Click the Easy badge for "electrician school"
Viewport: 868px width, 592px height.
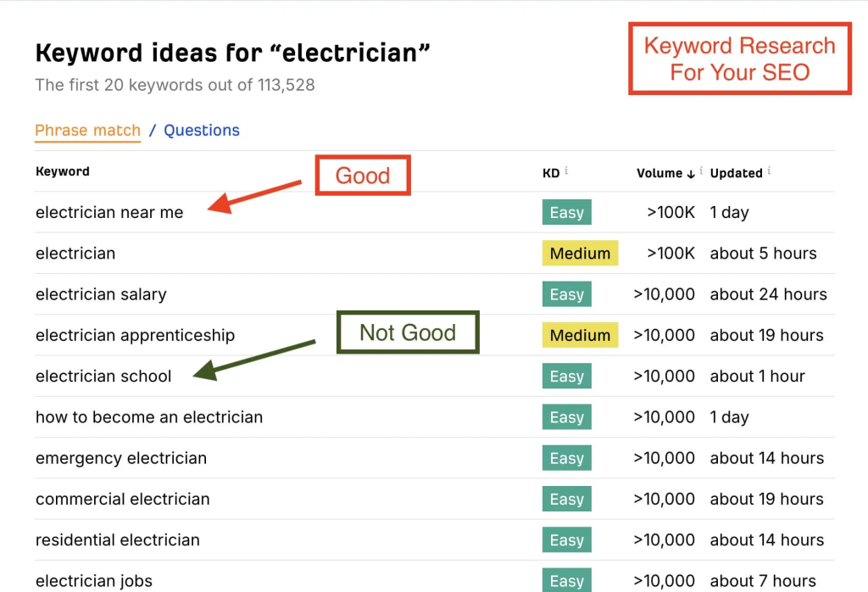click(566, 376)
